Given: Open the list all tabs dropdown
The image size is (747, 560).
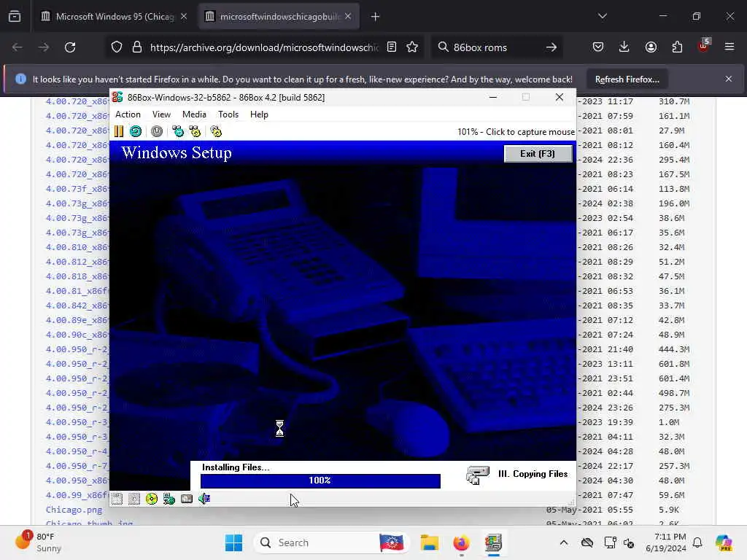Looking at the screenshot, I should (x=602, y=16).
